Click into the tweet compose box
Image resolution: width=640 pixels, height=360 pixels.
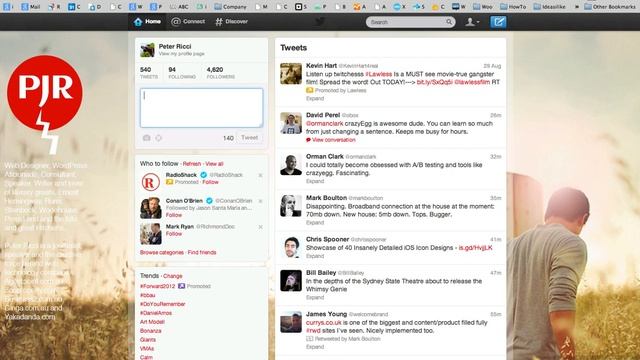click(201, 108)
